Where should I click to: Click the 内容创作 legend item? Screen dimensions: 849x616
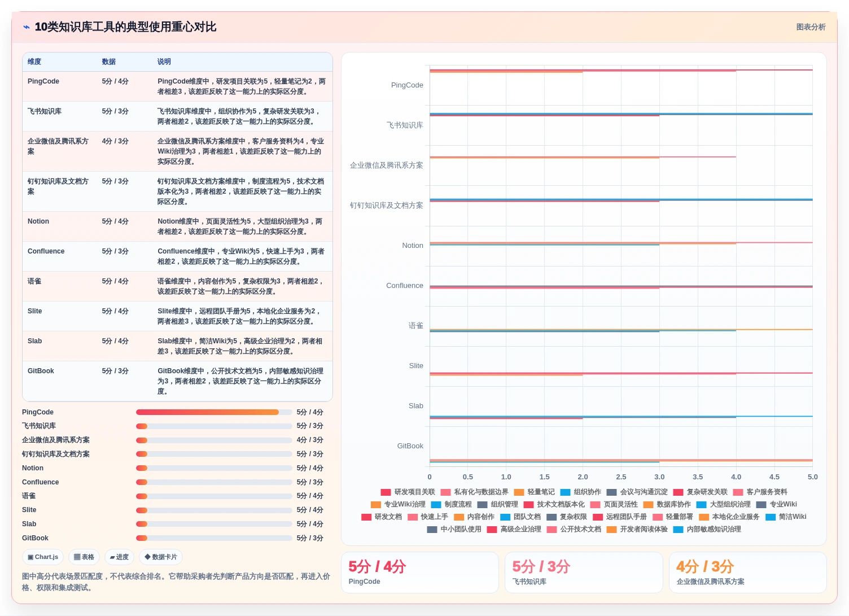click(474, 517)
